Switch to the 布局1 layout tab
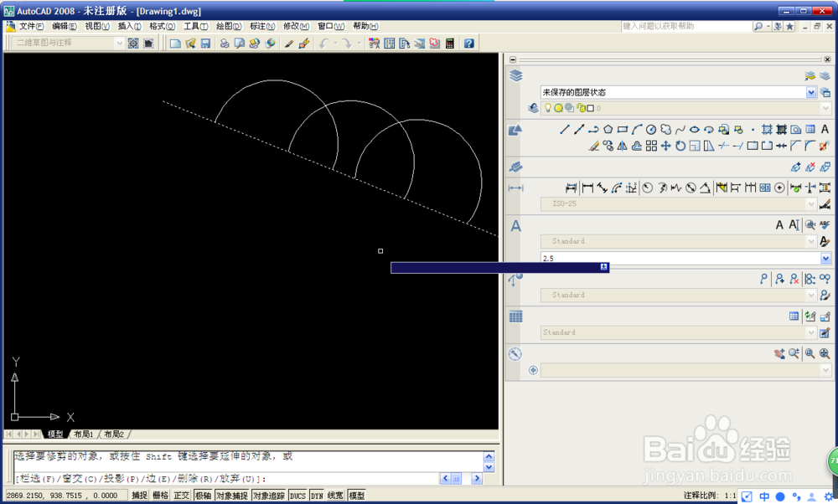Image resolution: width=838 pixels, height=504 pixels. point(84,434)
